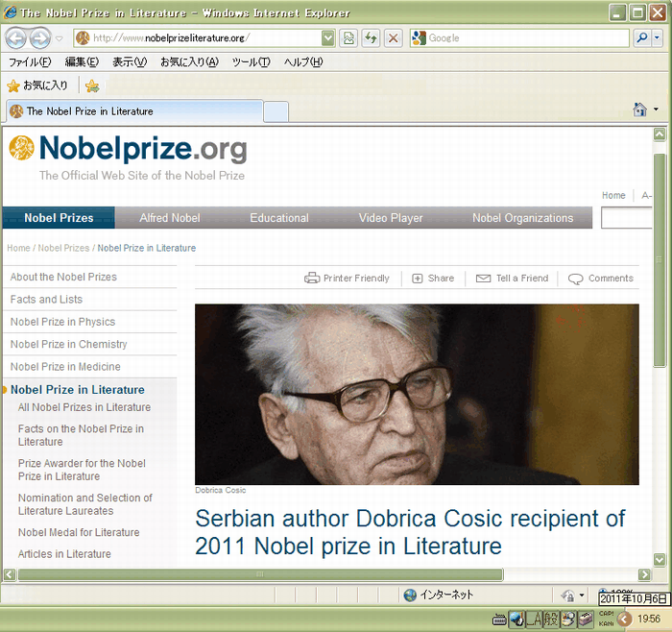Click the Add to Favorites Bar icon
This screenshot has width=672, height=632.
point(92,86)
